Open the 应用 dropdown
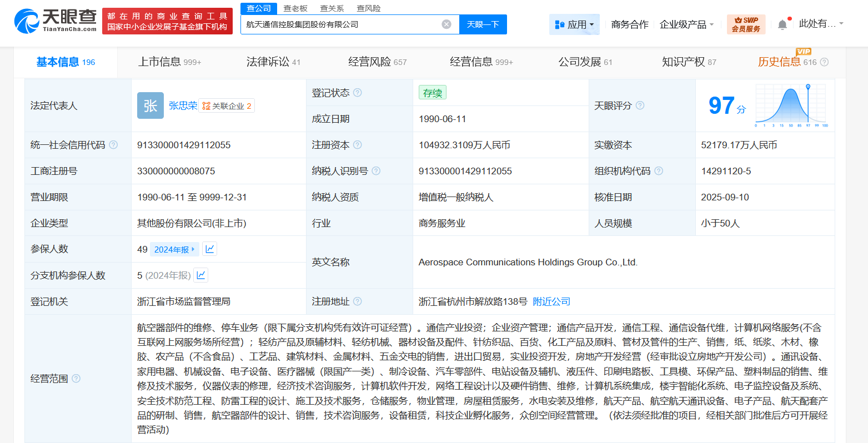This screenshot has width=868, height=443. point(574,24)
